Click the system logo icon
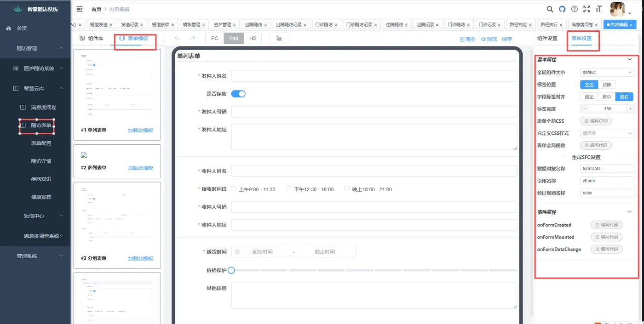The width and height of the screenshot is (644, 324). click(17, 9)
